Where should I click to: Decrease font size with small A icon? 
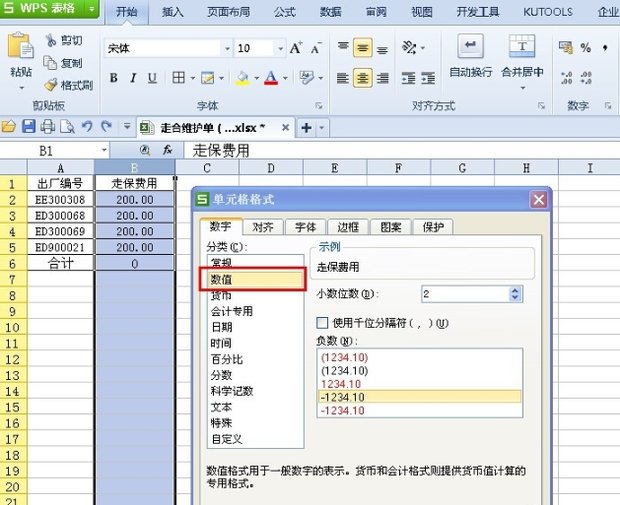pyautogui.click(x=316, y=48)
